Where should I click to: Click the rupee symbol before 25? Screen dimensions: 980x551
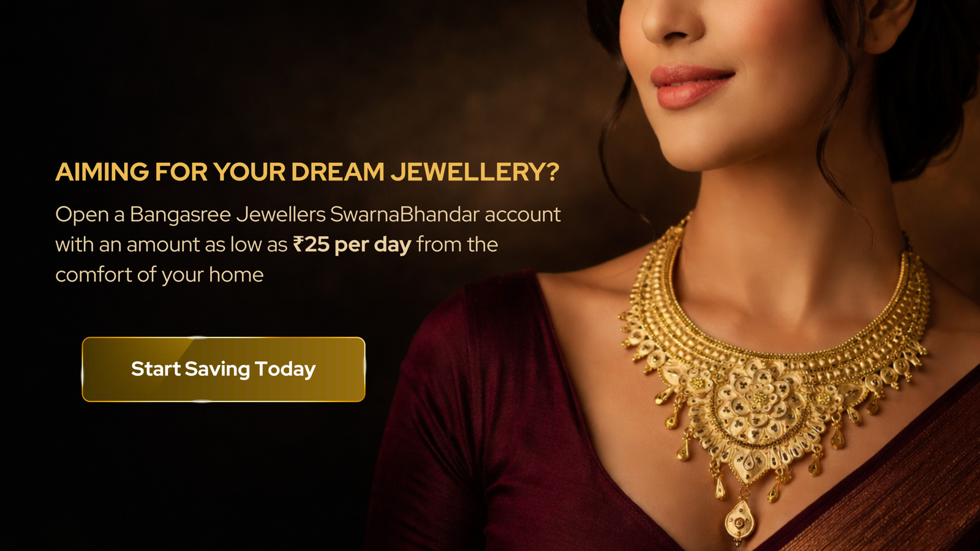(x=298, y=244)
